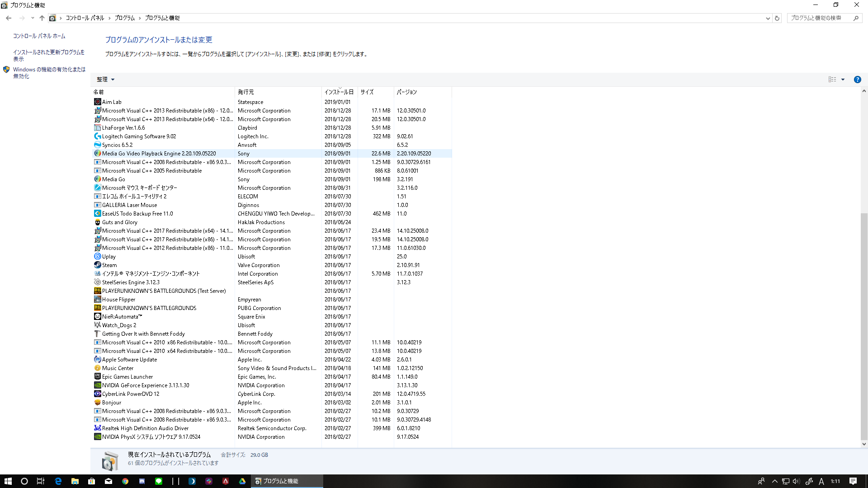The image size is (868, 488).
Task: Select the NVIDIA GeForce Experience icon
Action: point(97,385)
